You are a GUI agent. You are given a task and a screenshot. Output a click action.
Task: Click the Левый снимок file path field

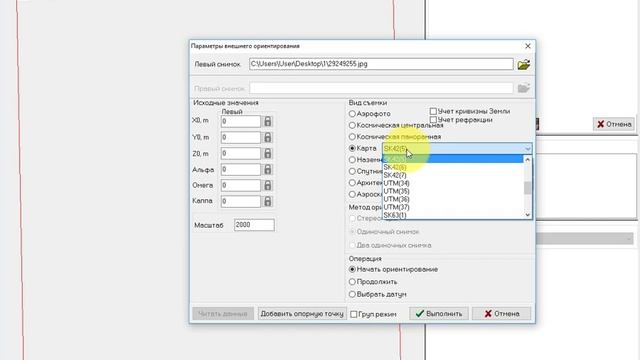tap(381, 64)
